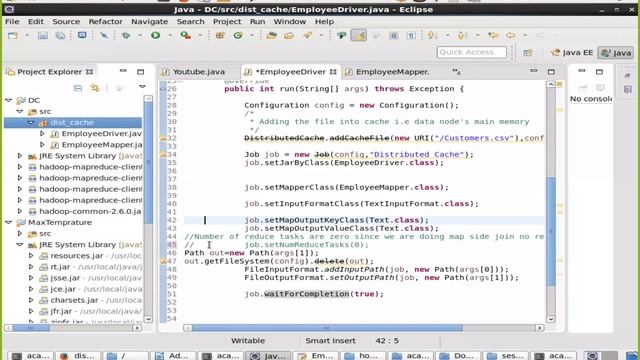Click the Project Explorer vertical scrollbar thumb
The height and width of the screenshot is (360, 640).
pyautogui.click(x=148, y=161)
